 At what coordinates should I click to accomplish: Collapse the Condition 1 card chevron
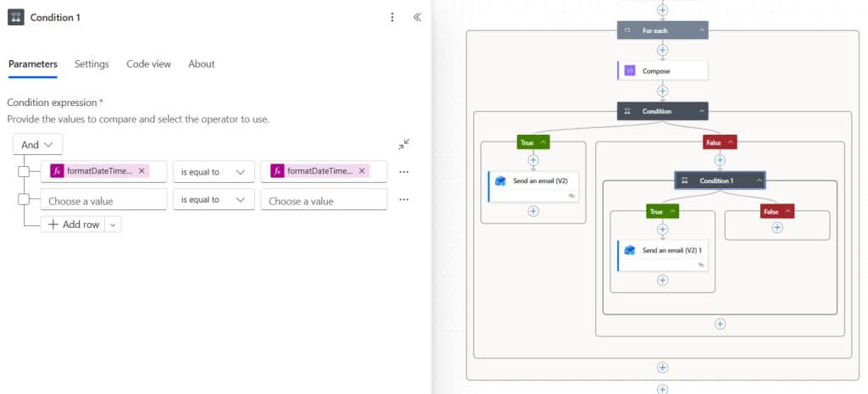pos(759,180)
